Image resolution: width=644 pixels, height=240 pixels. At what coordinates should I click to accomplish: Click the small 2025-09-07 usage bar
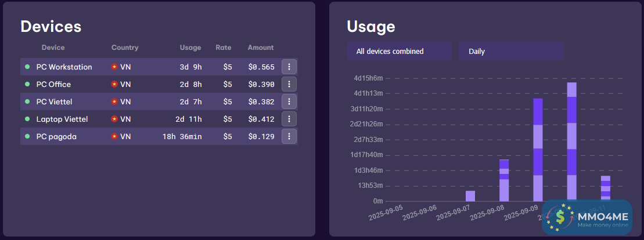470,196
